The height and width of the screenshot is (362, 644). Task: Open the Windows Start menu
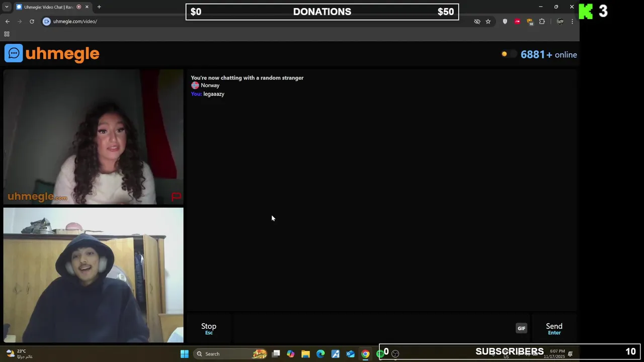(x=185, y=354)
